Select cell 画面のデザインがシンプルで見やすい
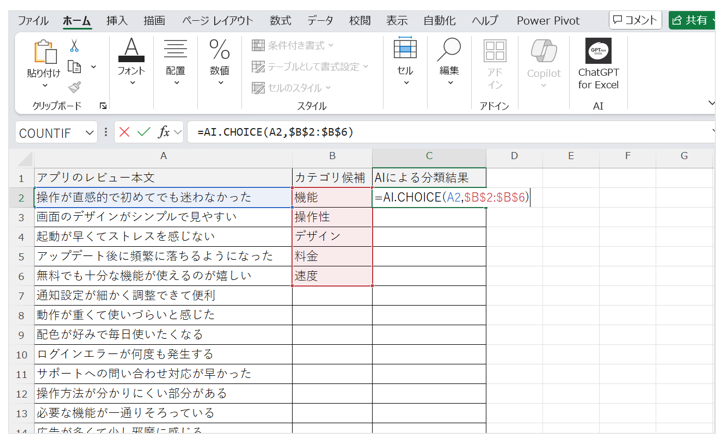723x445 pixels. 163,217
